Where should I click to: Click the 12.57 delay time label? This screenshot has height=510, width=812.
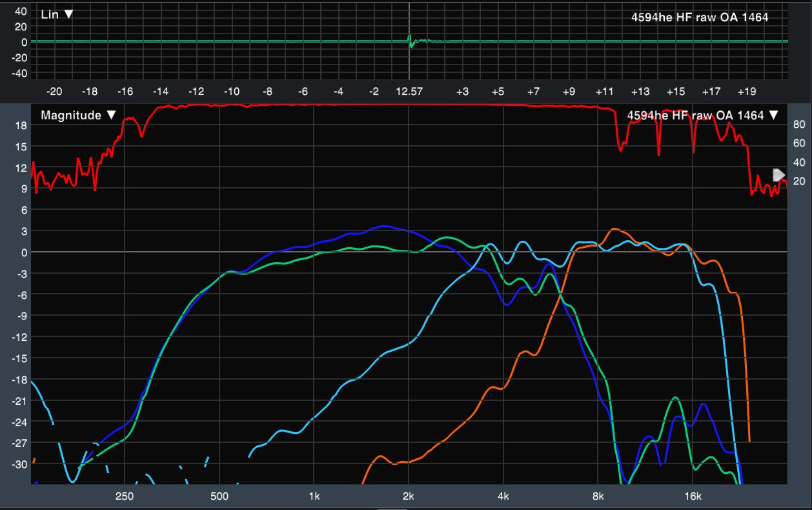[409, 92]
